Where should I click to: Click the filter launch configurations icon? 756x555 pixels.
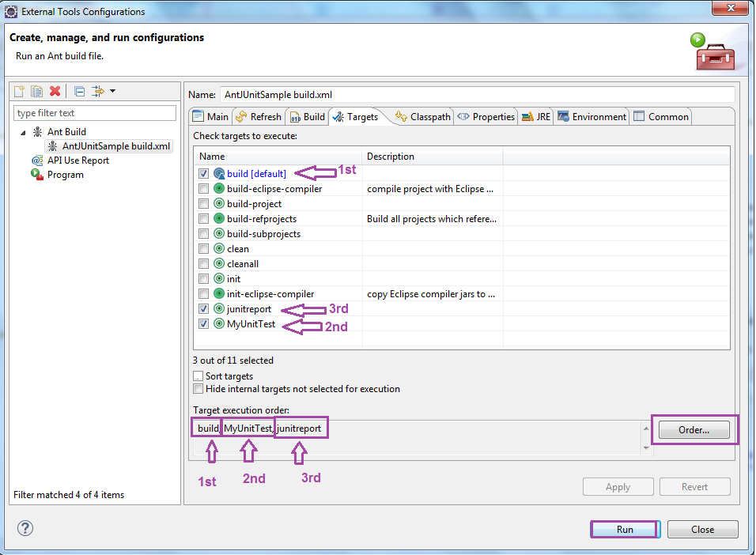(98, 92)
